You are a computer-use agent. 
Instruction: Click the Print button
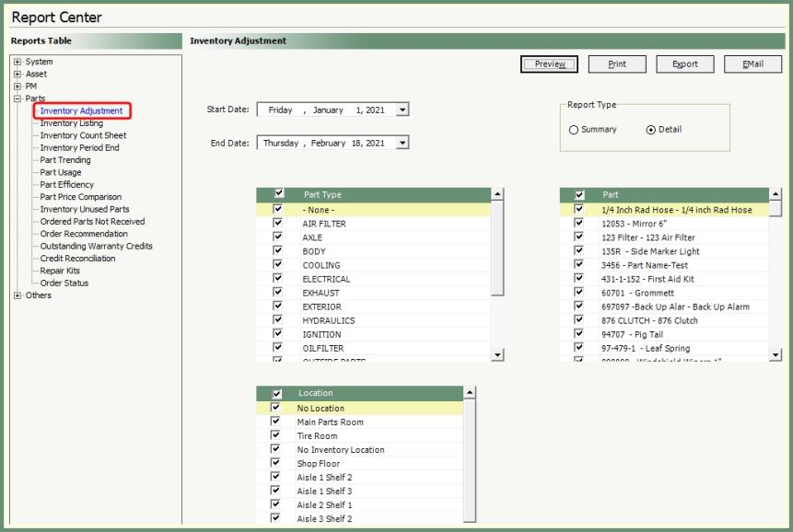click(x=617, y=64)
